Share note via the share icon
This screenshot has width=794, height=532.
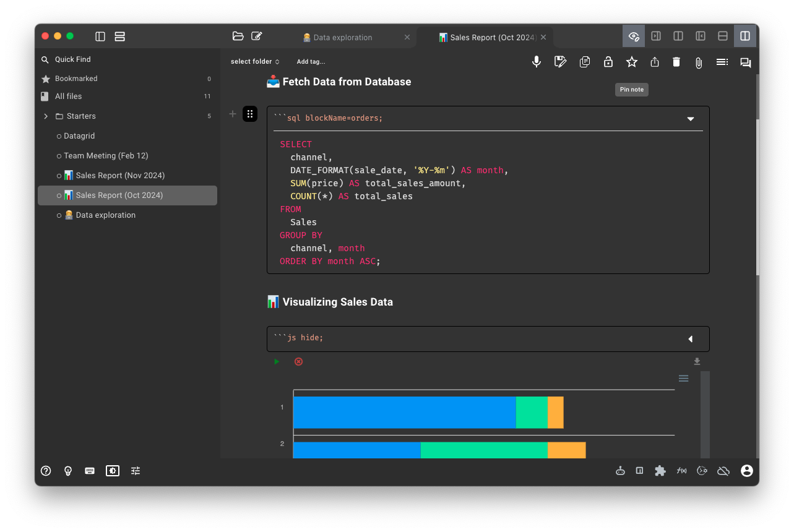(x=655, y=62)
